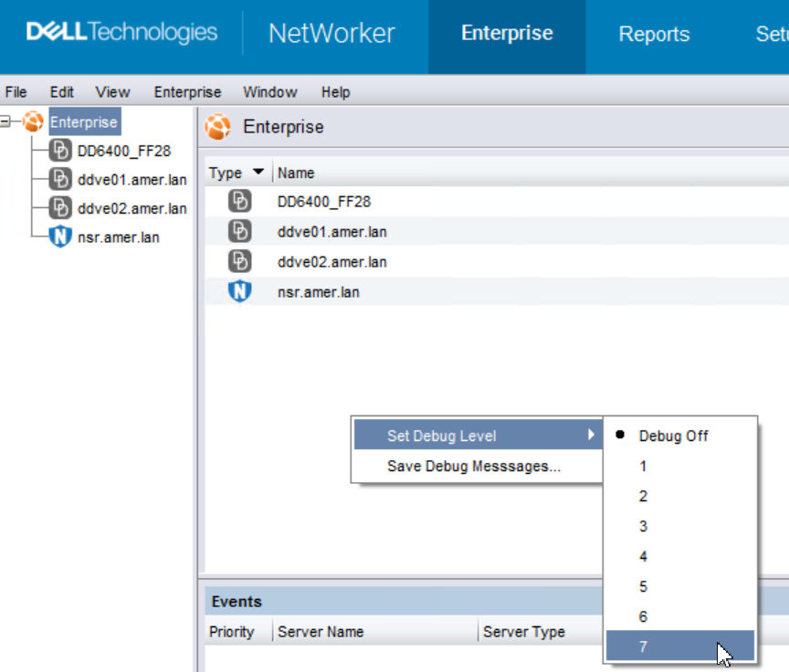Click the Data Domain icon beside DD6400_FF28 in list

click(237, 201)
